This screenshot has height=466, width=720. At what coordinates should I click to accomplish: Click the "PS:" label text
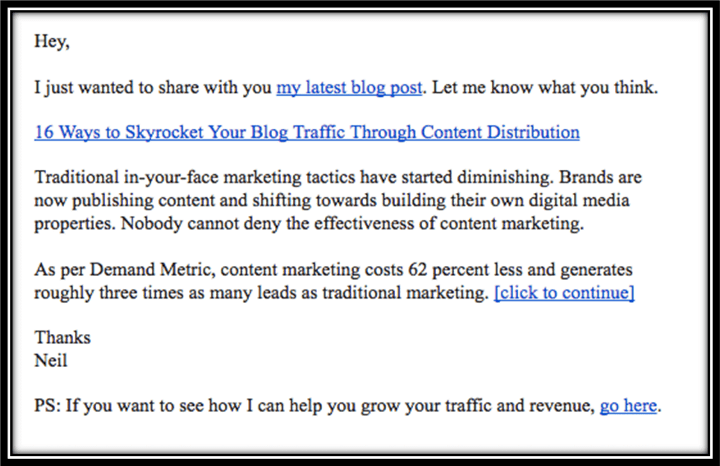(x=48, y=406)
